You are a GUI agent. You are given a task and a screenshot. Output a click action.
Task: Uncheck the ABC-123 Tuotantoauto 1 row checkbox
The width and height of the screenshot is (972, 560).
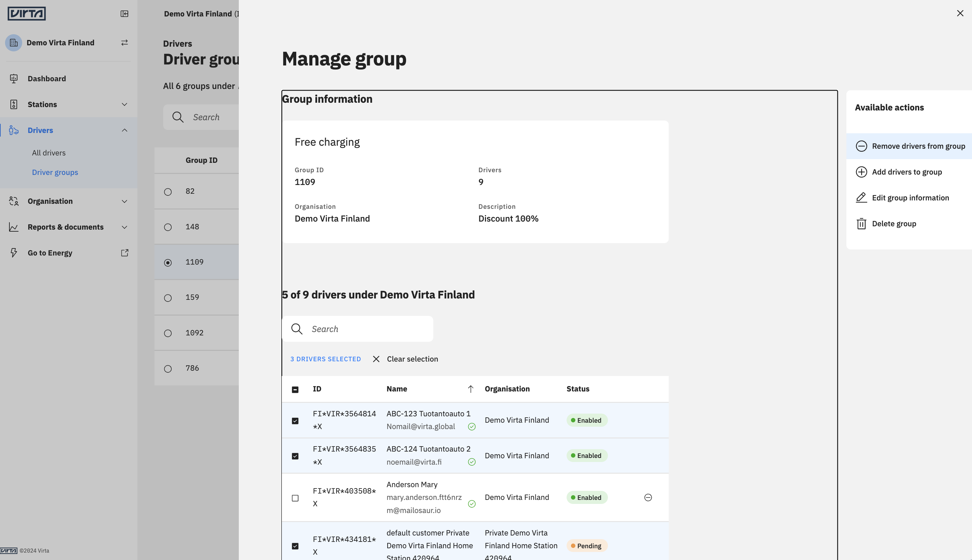(295, 421)
